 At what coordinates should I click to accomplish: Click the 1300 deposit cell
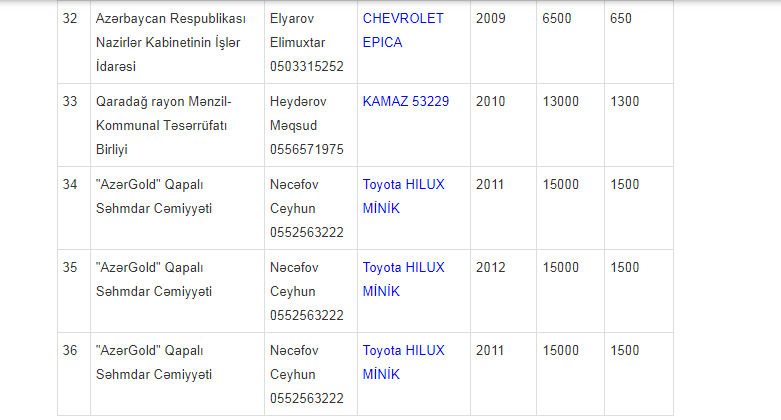point(639,125)
